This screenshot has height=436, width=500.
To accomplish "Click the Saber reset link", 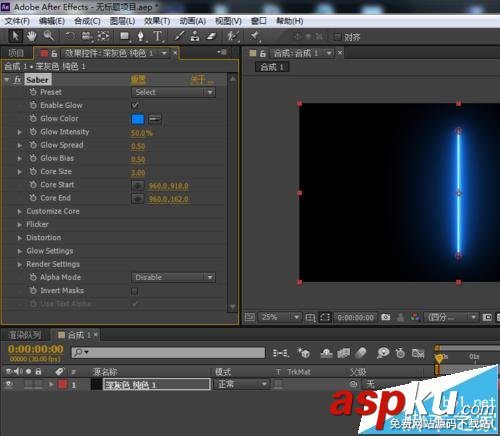I will (x=138, y=80).
